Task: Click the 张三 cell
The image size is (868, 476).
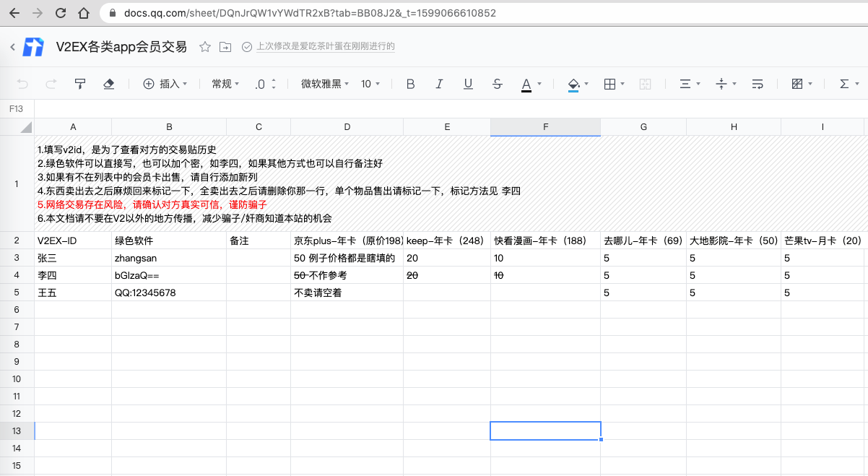Action: [73, 258]
